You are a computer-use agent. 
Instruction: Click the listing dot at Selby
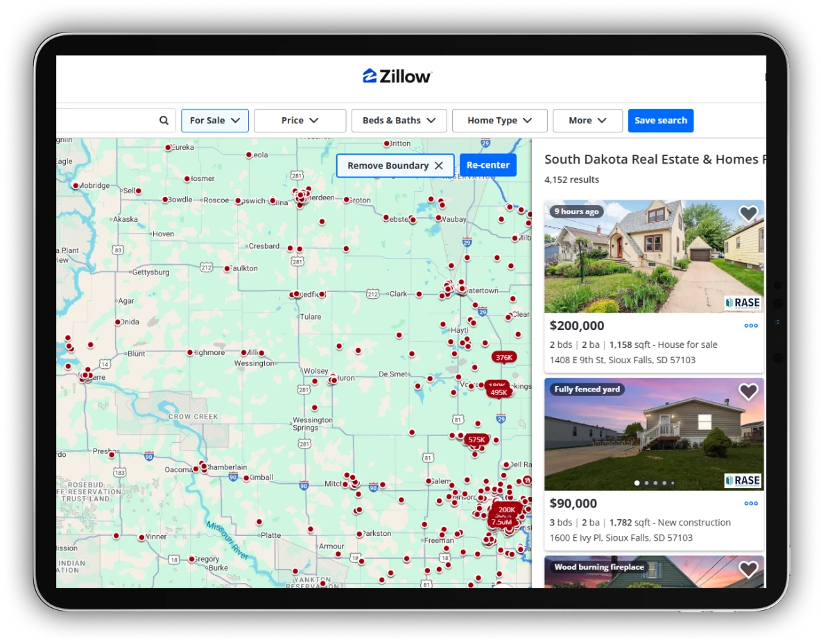(x=138, y=191)
